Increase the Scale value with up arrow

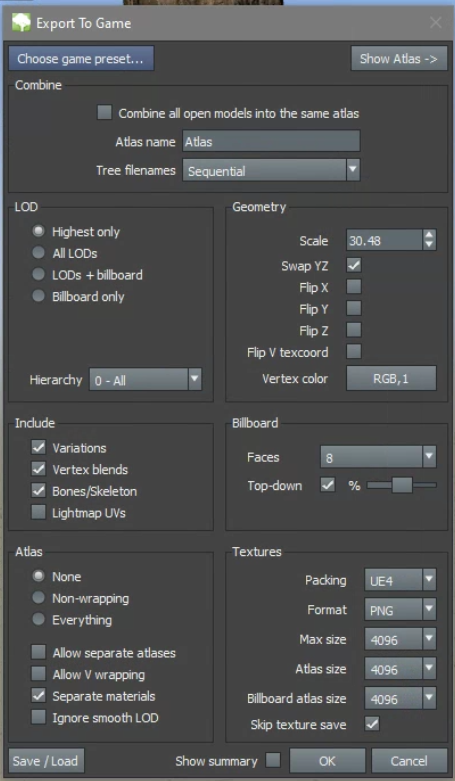click(x=429, y=236)
